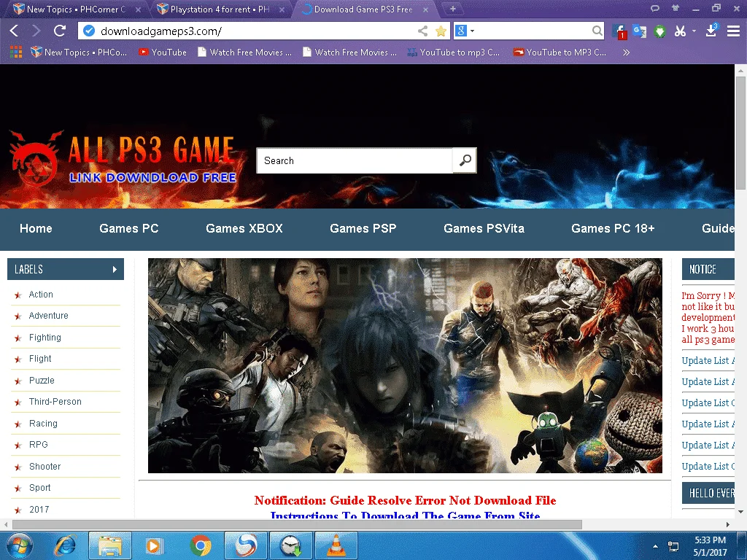747x560 pixels.
Task: Click the share icon in address bar
Action: [422, 31]
